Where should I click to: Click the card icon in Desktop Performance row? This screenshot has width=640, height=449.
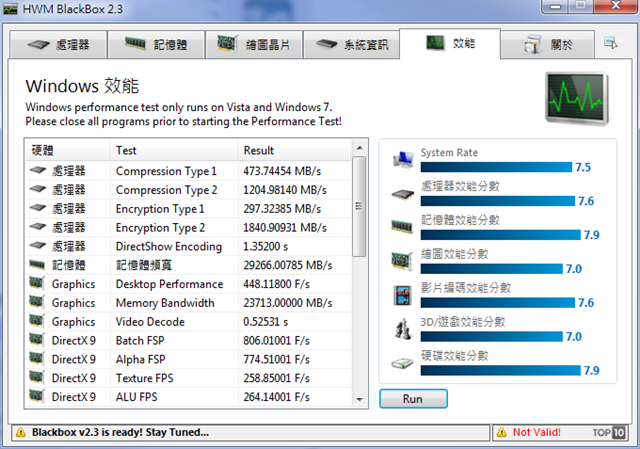pyautogui.click(x=37, y=282)
